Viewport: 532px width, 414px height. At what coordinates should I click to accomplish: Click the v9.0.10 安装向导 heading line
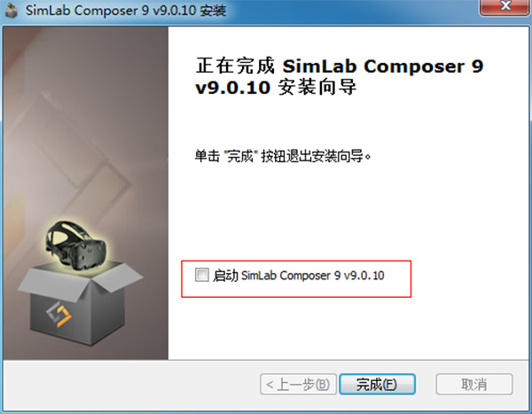pyautogui.click(x=276, y=87)
